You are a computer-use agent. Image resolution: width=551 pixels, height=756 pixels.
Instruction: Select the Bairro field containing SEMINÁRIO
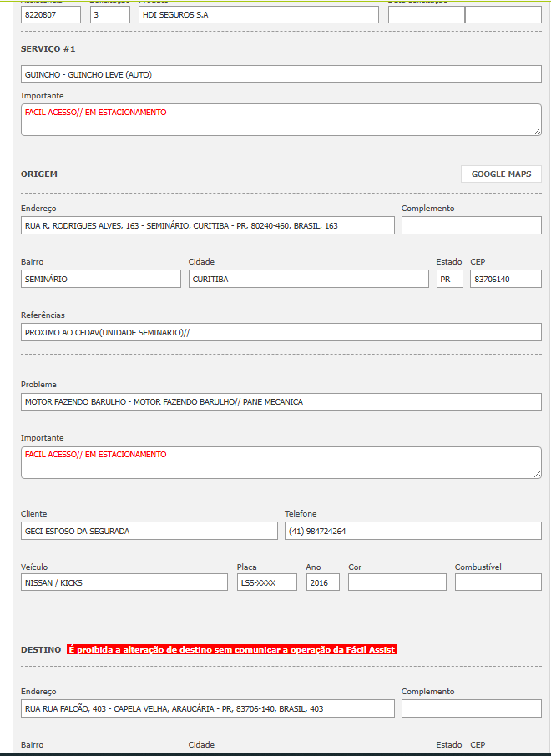pyautogui.click(x=100, y=279)
